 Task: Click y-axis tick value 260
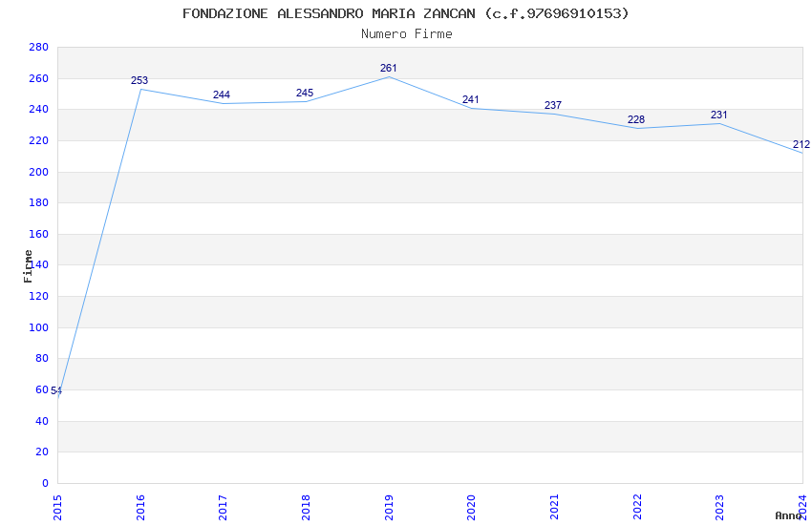[x=39, y=78]
